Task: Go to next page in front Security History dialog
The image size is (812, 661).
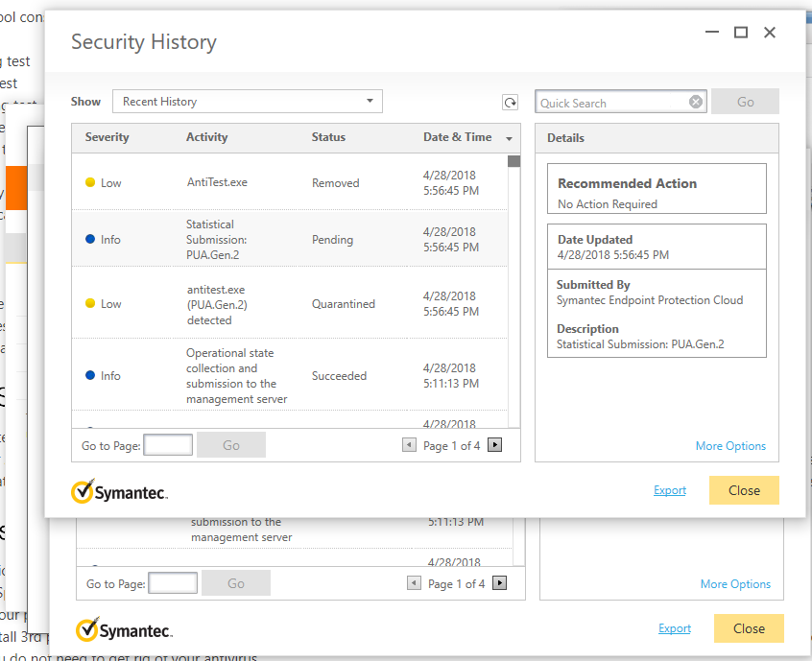Action: (x=495, y=445)
